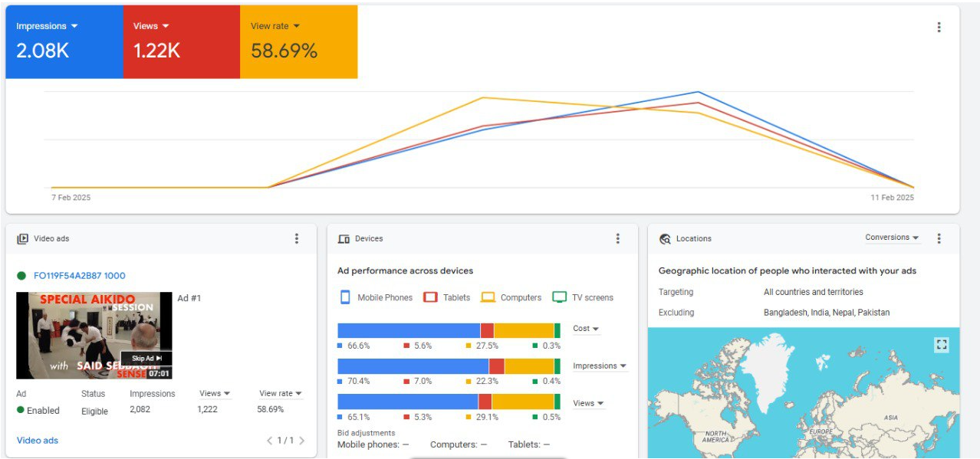This screenshot has width=980, height=459.
Task: Click the Locations card icon
Action: pos(665,239)
